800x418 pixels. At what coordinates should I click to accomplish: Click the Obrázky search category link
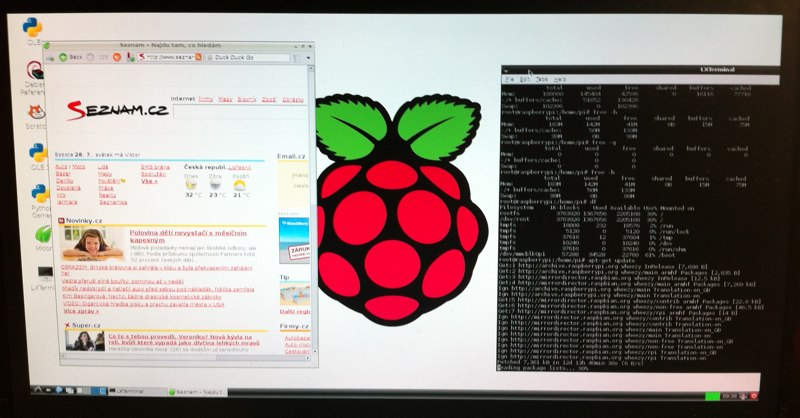293,100
